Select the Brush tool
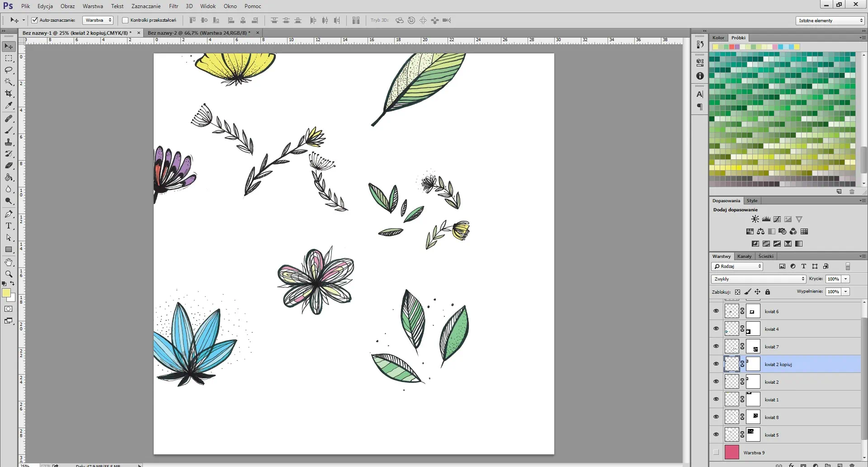 tap(9, 130)
